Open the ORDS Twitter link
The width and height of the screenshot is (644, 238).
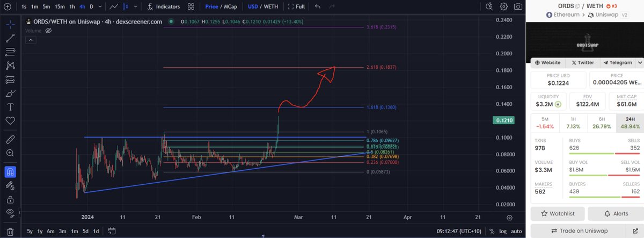pos(582,62)
